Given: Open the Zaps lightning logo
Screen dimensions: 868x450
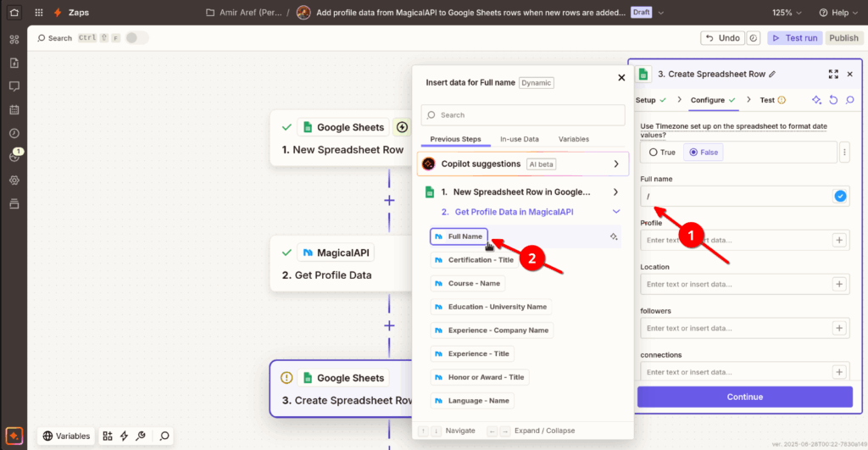Looking at the screenshot, I should pyautogui.click(x=58, y=12).
